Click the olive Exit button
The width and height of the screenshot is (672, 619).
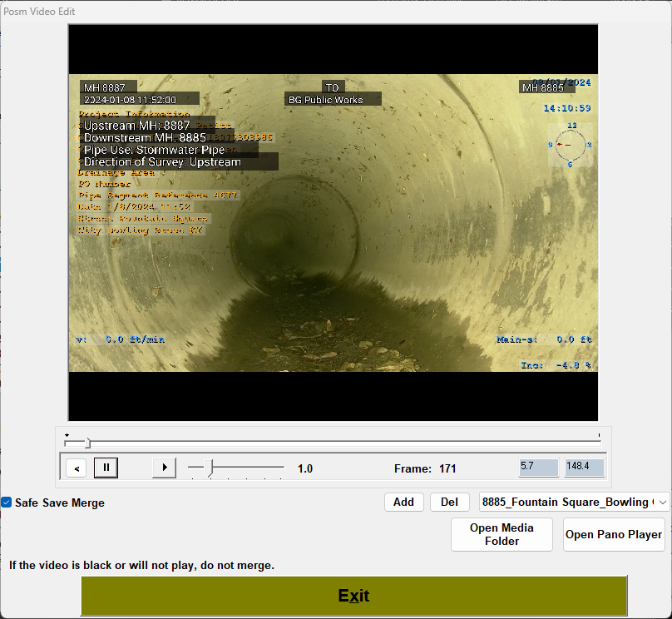coord(354,596)
